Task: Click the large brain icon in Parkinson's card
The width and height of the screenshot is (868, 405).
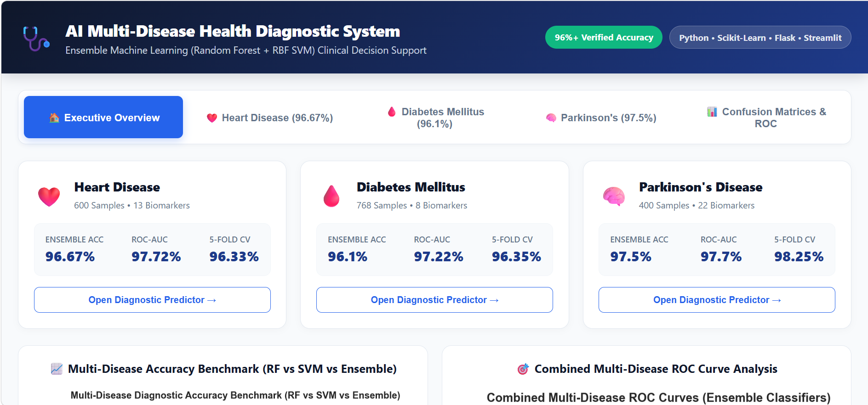Action: tap(614, 197)
